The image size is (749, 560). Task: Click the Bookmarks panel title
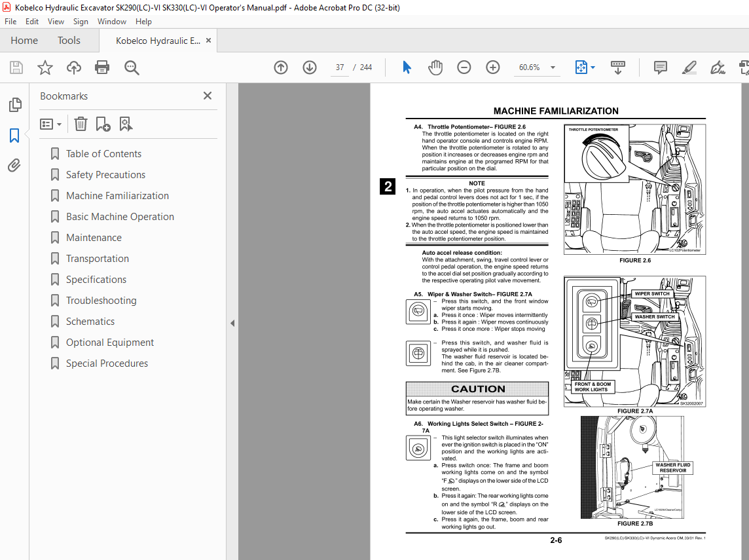64,96
